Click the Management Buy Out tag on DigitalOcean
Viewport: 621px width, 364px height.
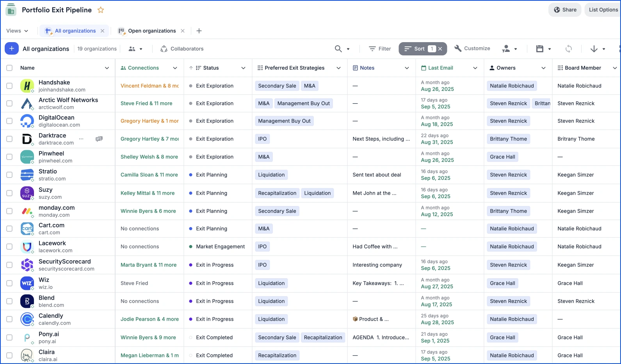point(285,121)
